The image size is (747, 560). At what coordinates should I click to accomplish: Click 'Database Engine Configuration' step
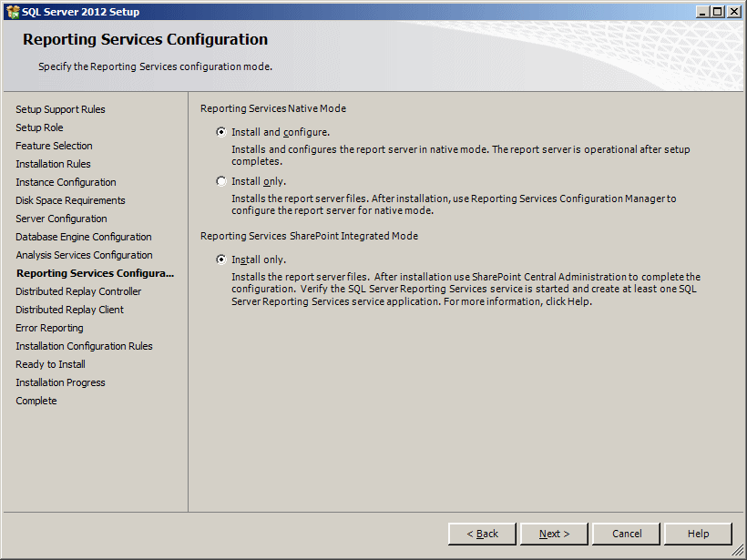(x=84, y=237)
